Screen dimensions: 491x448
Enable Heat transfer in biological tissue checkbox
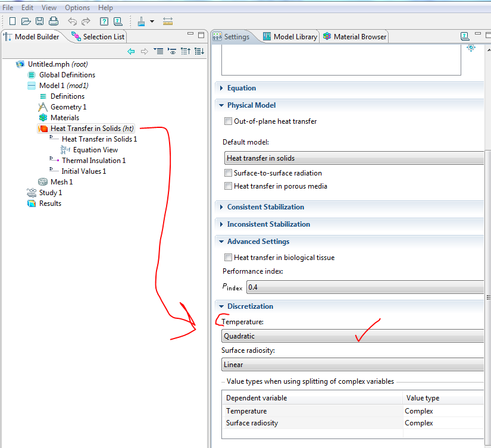point(229,258)
